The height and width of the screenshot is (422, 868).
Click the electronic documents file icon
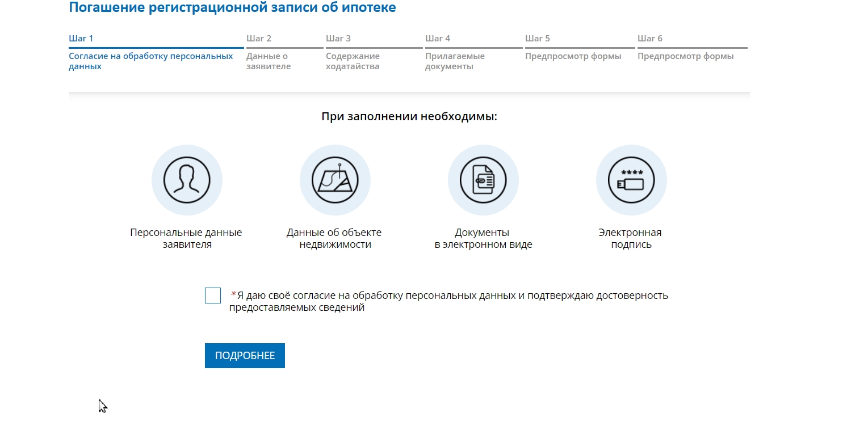[483, 180]
